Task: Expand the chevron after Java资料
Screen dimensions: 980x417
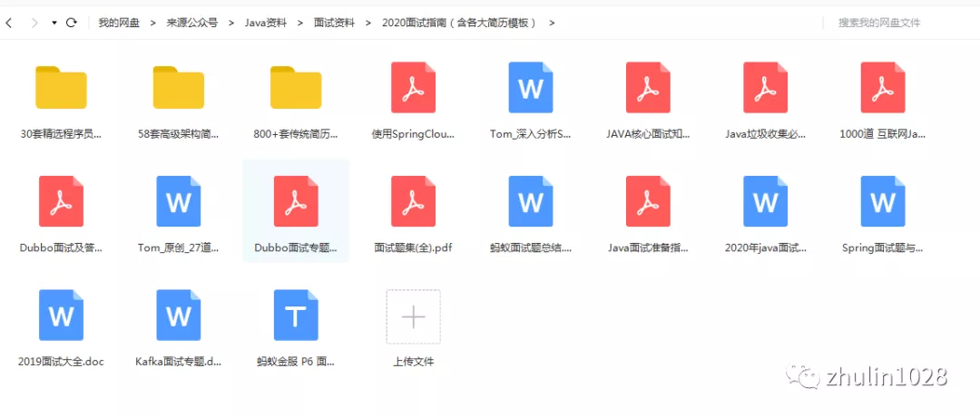Action: (x=300, y=23)
